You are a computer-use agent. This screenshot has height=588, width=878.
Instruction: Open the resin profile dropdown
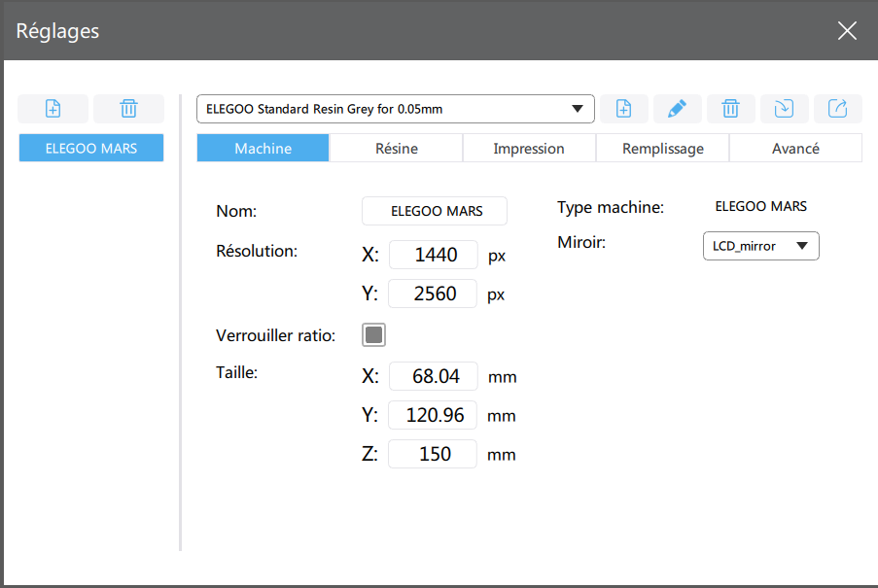click(395, 109)
